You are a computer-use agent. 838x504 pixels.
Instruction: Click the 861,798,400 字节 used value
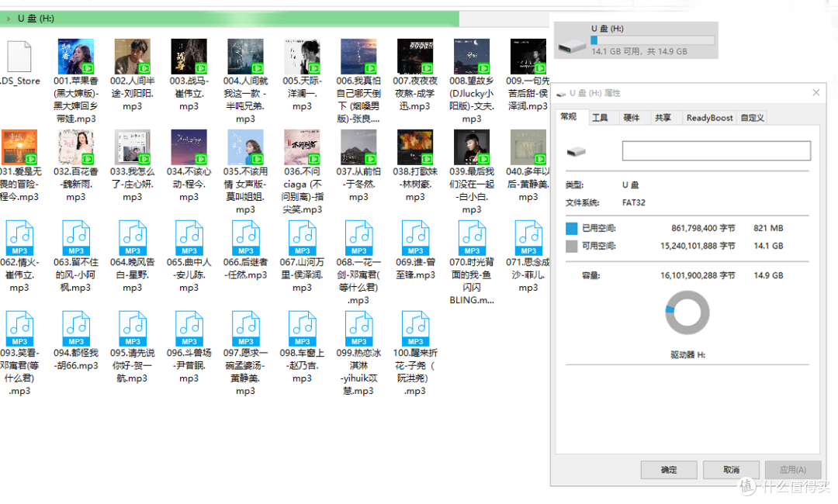(x=703, y=229)
